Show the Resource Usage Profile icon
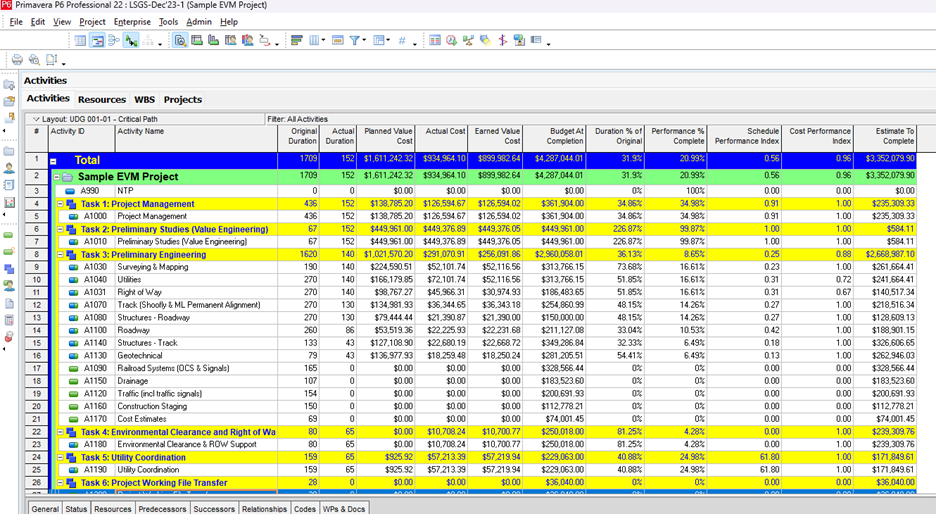This screenshot has width=936, height=514. coord(248,41)
